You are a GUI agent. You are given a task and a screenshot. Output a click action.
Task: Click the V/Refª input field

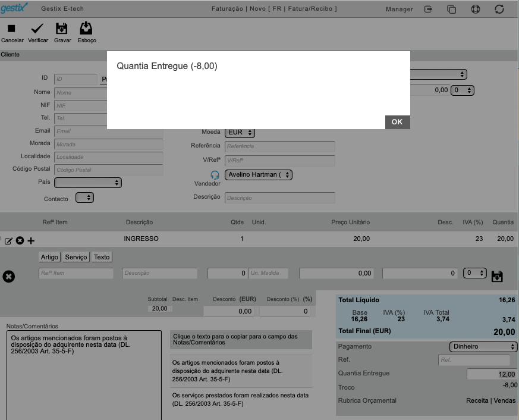[x=279, y=161]
